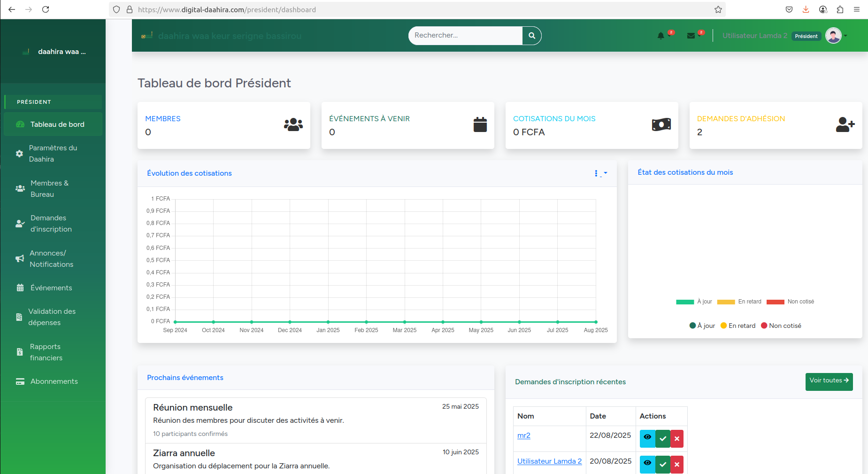Image resolution: width=868 pixels, height=474 pixels.
Task: Click the search magnifier button
Action: (532, 36)
